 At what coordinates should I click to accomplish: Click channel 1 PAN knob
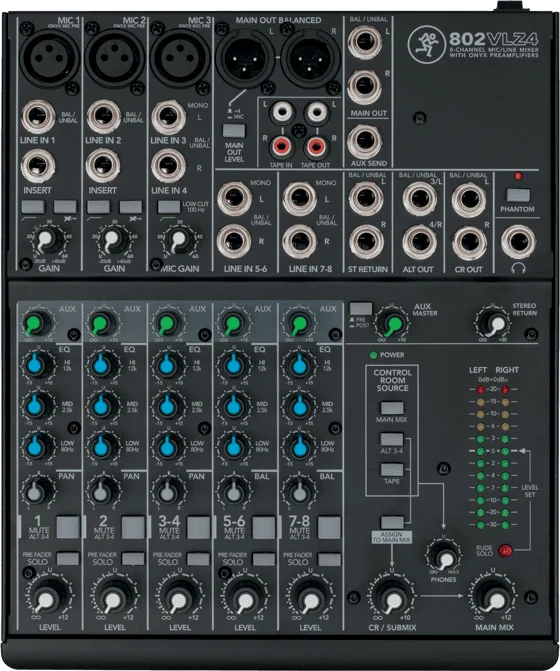click(36, 491)
